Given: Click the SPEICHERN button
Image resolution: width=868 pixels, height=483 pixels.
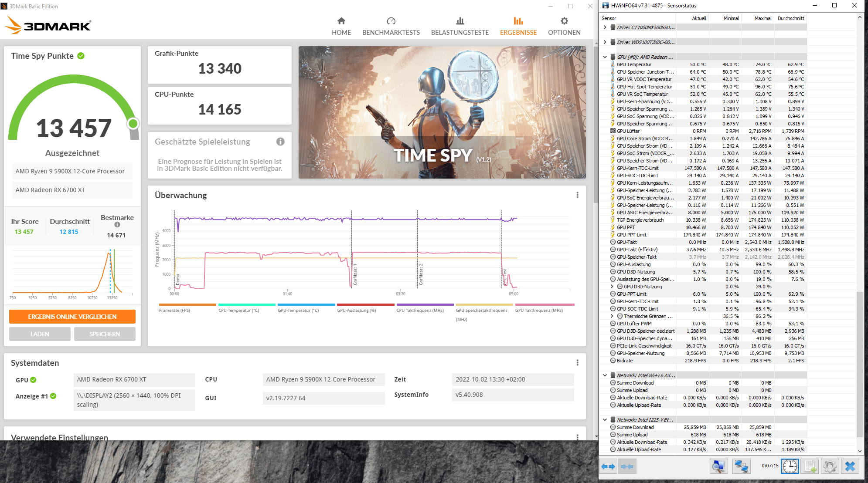Looking at the screenshot, I should click(x=105, y=334).
